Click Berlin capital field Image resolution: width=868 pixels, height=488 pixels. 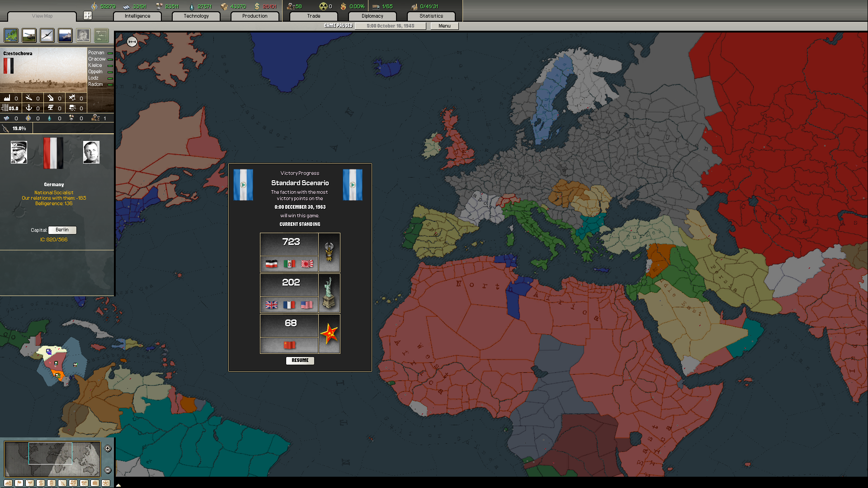tap(62, 230)
